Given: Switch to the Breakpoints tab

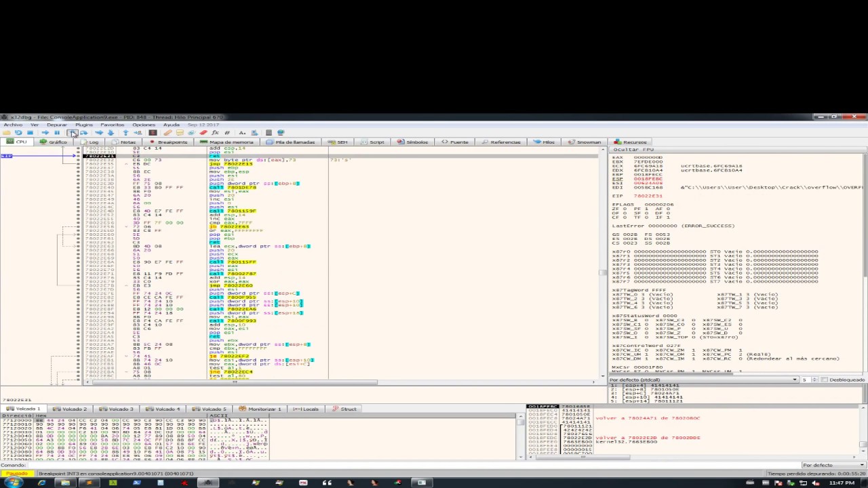Looking at the screenshot, I should point(169,142).
